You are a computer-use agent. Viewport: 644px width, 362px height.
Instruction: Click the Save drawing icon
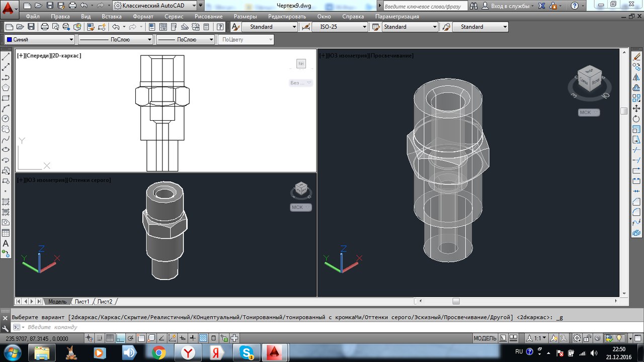point(31,27)
